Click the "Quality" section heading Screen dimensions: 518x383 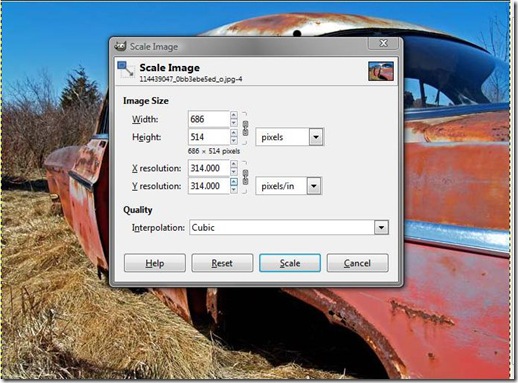pyautogui.click(x=138, y=210)
